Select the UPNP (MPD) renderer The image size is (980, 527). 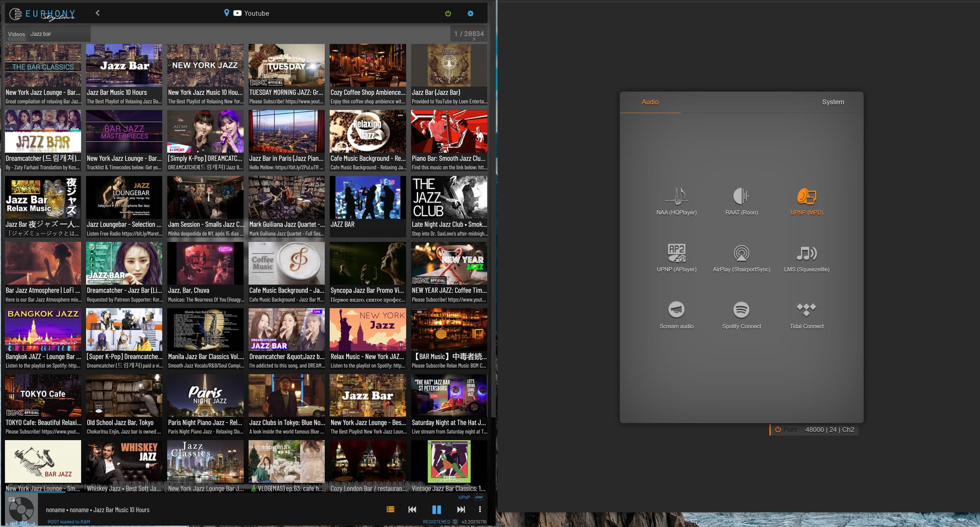806,196
